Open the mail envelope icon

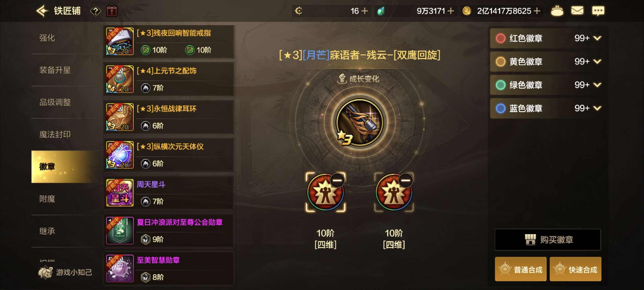point(577,11)
